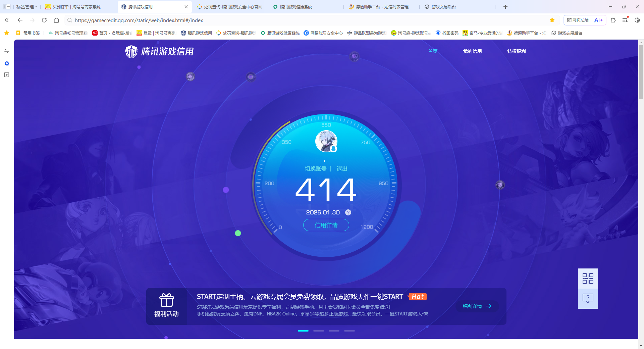Open the question-mark feedback icon below the QR code

pyautogui.click(x=588, y=298)
